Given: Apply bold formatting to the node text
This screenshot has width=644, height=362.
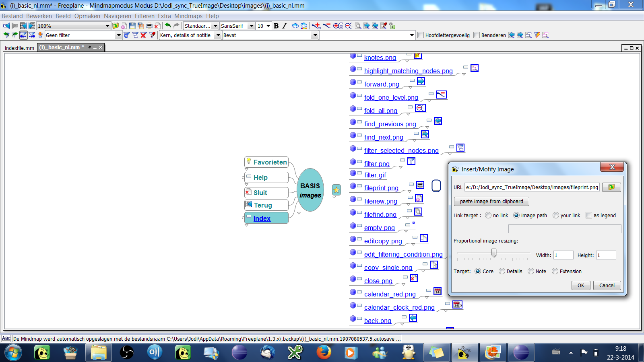Looking at the screenshot, I should tap(276, 25).
